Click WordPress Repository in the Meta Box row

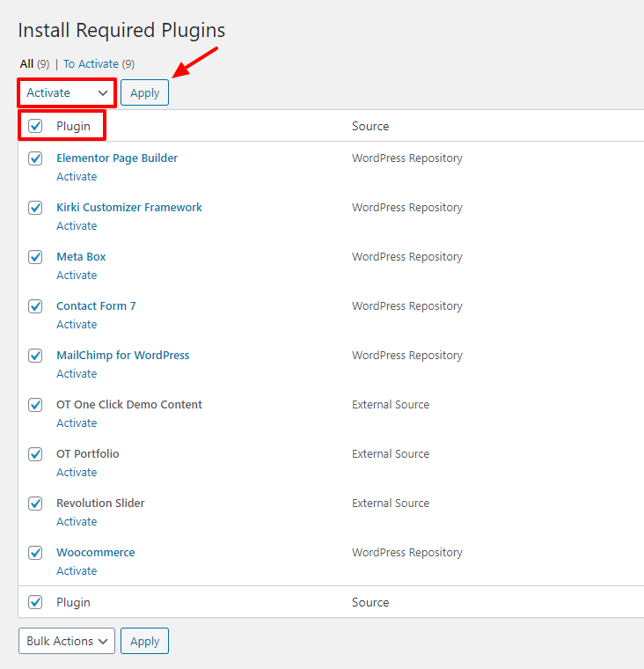coord(406,257)
